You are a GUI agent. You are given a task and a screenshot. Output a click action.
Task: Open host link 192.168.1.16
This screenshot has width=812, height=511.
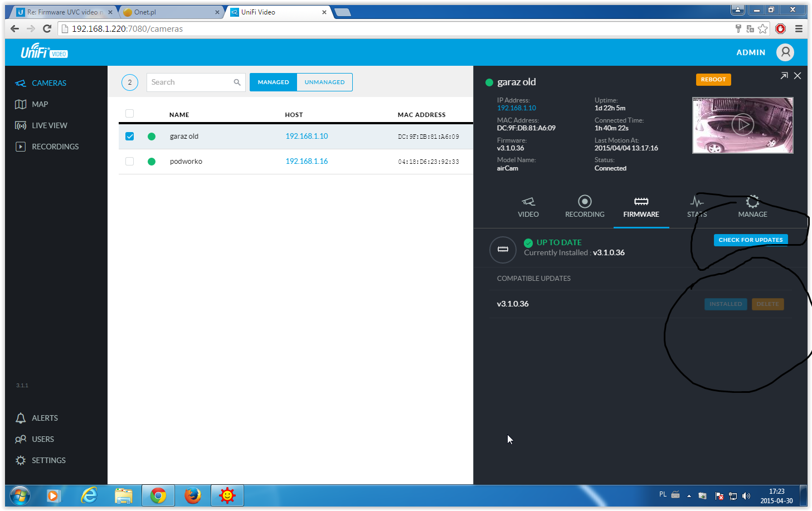[307, 162]
